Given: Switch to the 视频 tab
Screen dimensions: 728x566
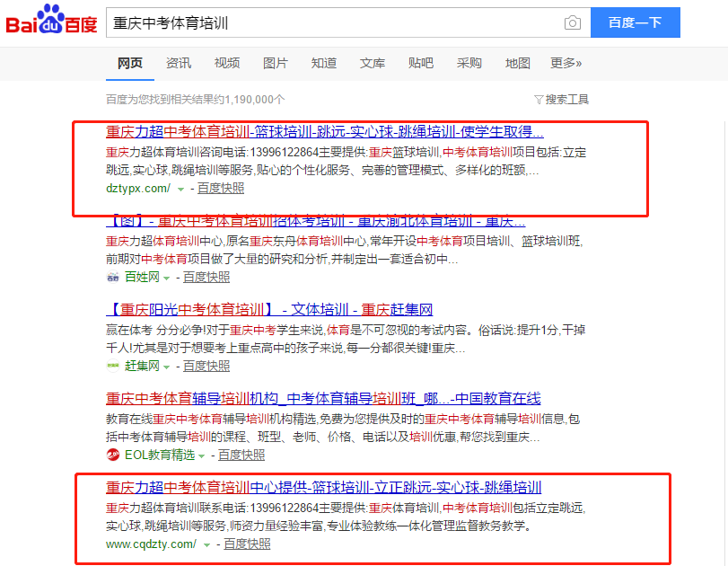Looking at the screenshot, I should (x=227, y=63).
